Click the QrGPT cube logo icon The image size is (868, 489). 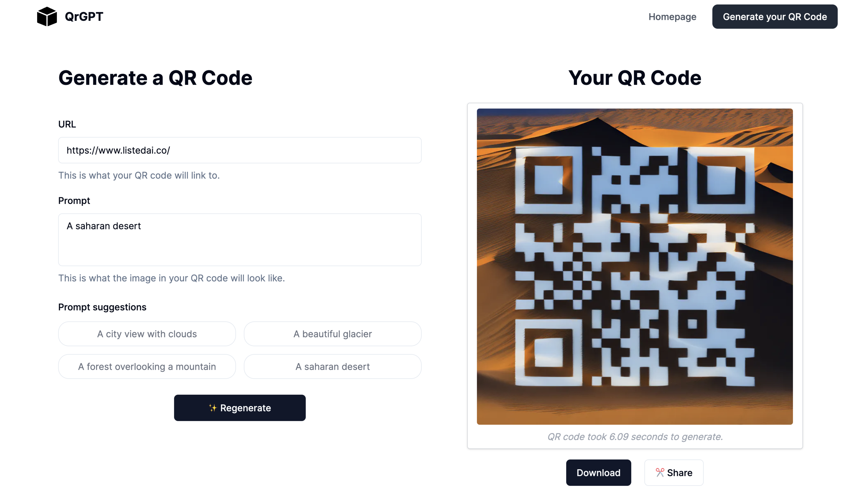(47, 16)
